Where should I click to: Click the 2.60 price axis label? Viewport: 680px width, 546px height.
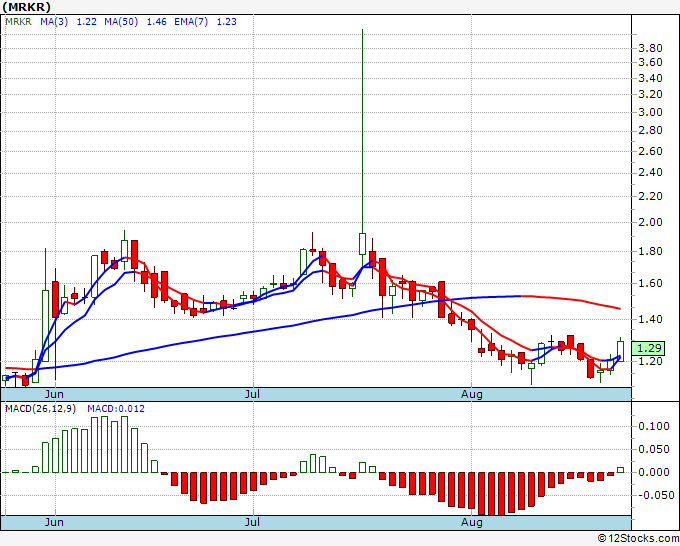651,151
